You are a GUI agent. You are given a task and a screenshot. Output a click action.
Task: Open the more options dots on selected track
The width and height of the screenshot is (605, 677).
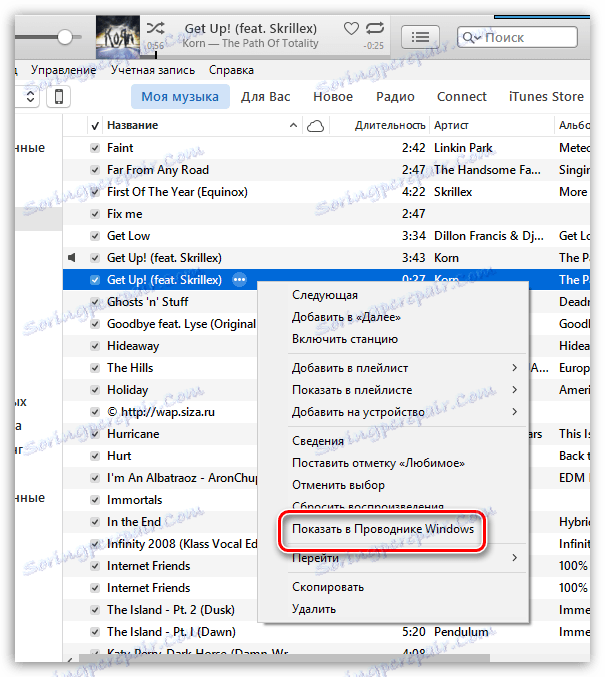click(x=239, y=280)
